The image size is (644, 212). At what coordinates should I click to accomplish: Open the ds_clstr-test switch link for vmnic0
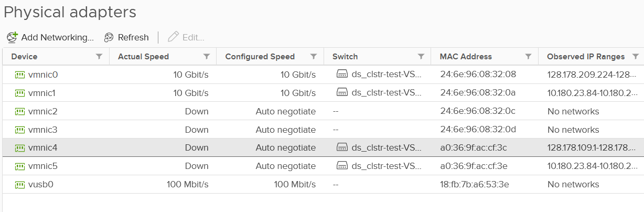coord(387,75)
